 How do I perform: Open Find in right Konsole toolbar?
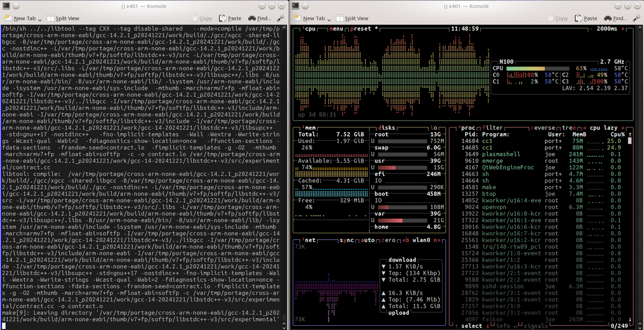[614, 18]
